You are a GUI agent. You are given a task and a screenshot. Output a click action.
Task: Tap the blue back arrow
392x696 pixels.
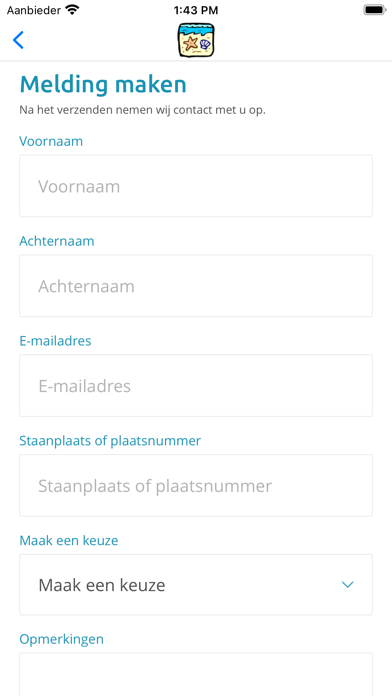coord(18,40)
